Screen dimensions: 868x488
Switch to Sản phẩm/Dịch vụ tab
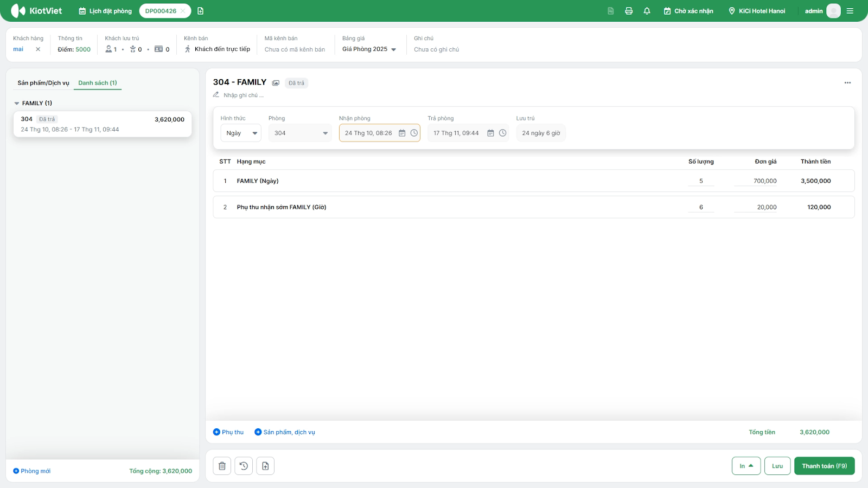[43, 83]
